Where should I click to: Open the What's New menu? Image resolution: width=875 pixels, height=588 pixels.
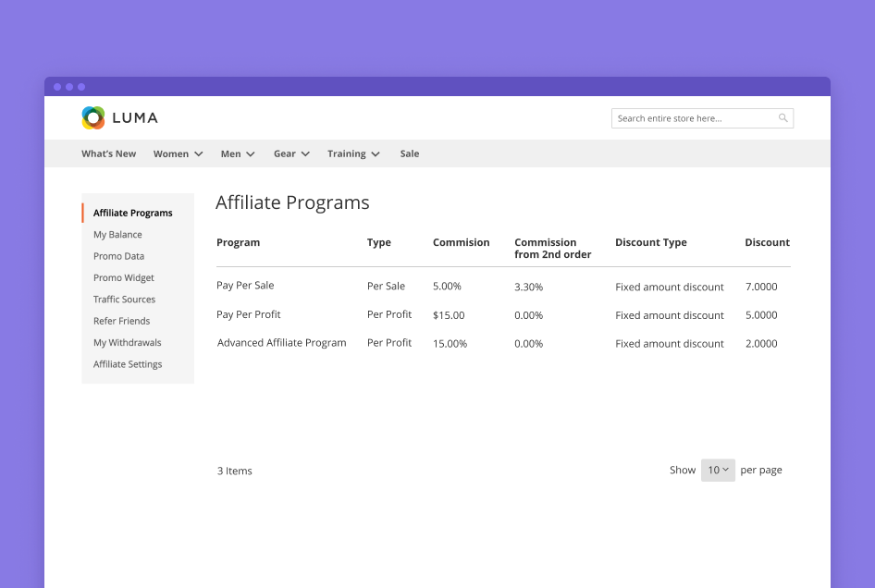(108, 153)
